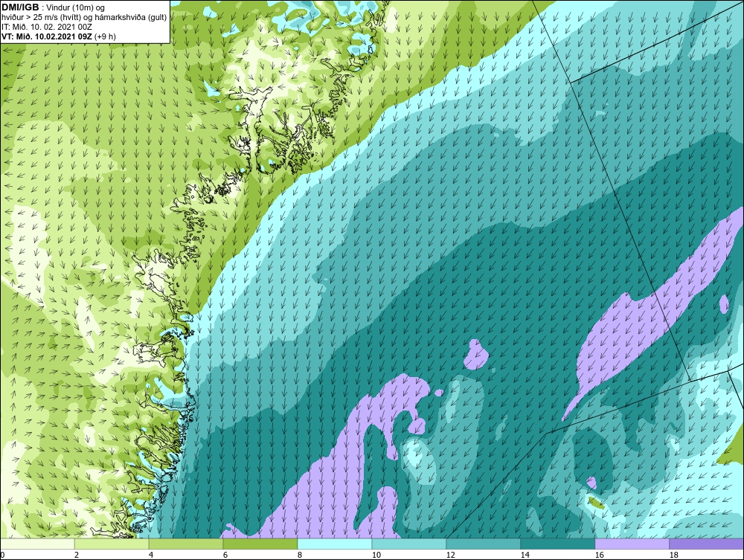Click the legend tick label 4

point(151,555)
